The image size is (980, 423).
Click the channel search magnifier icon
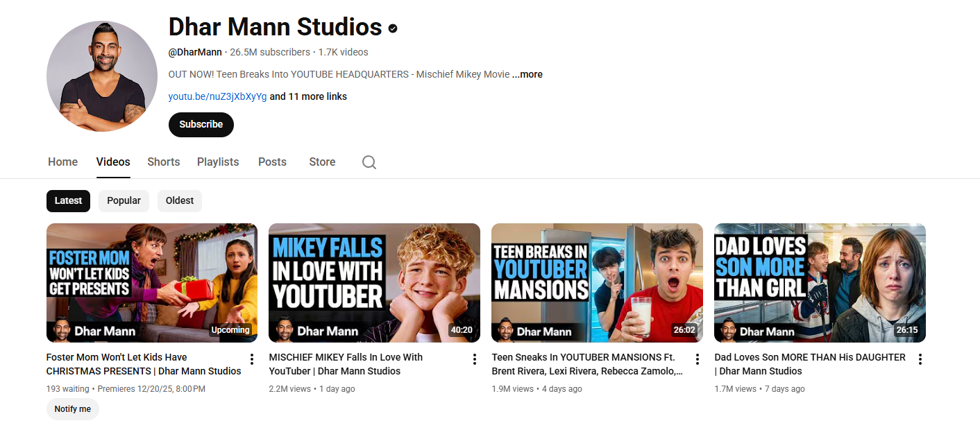click(369, 162)
